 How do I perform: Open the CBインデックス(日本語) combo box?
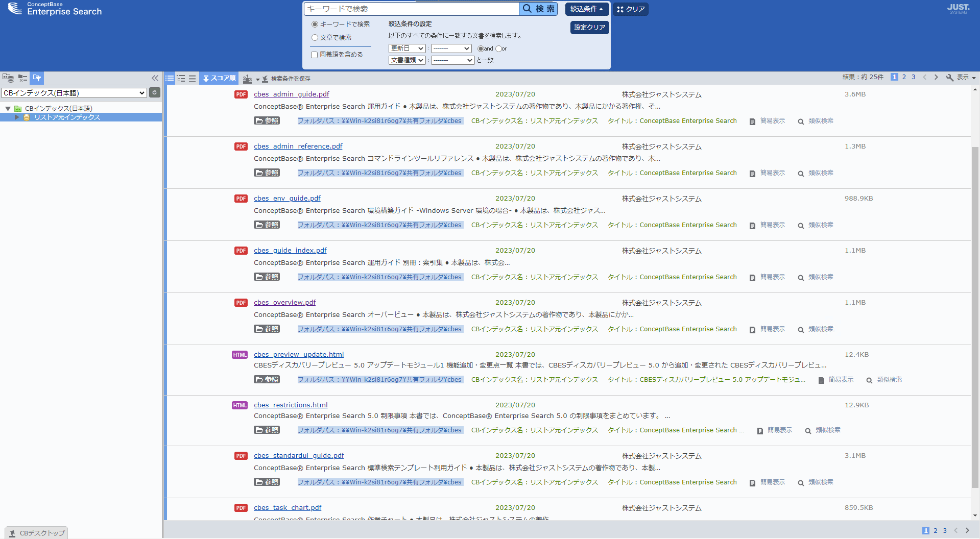[74, 93]
